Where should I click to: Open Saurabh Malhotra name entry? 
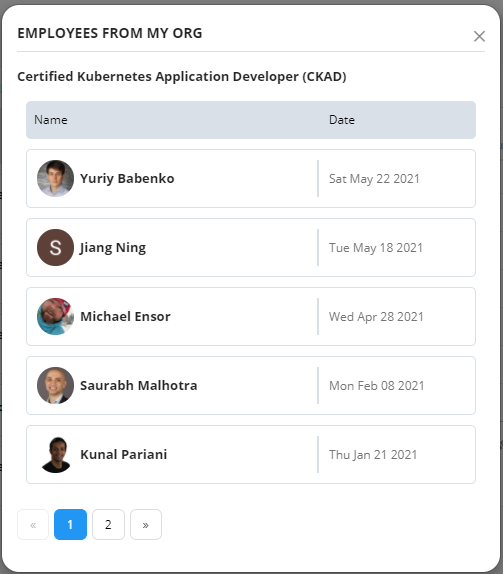[x=138, y=385]
